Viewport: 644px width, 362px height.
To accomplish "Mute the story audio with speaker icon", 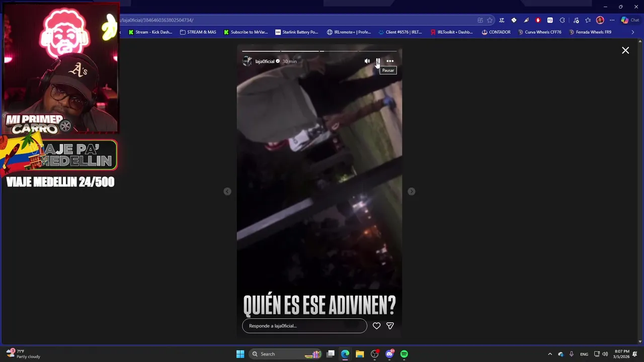I will (367, 61).
